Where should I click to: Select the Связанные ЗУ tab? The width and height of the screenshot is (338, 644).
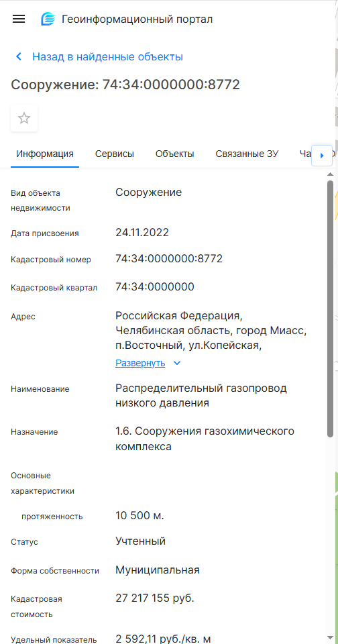(247, 154)
